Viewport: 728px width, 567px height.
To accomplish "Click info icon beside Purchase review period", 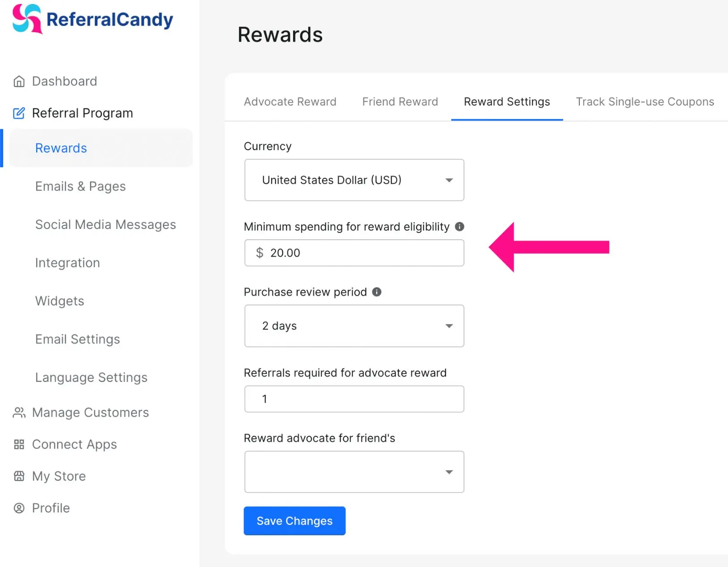I will coord(377,292).
